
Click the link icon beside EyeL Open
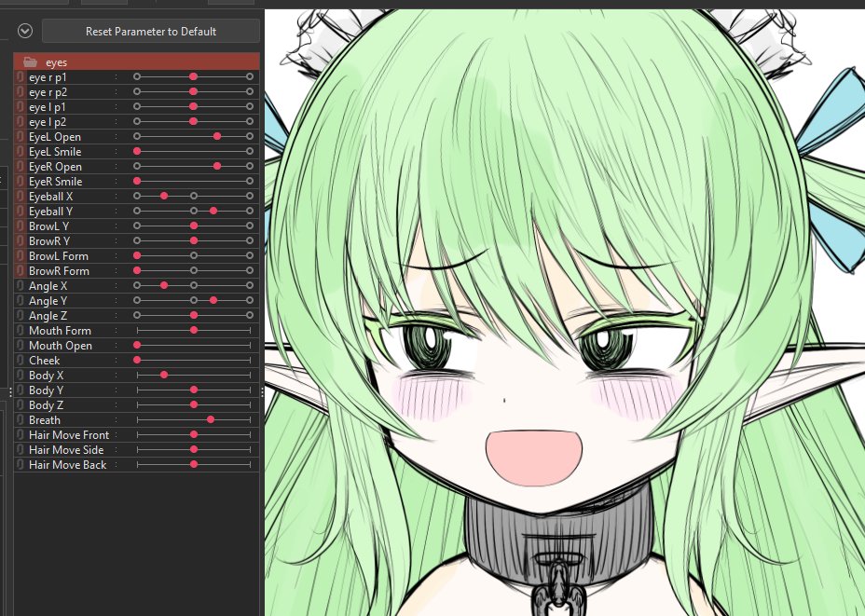pos(21,137)
